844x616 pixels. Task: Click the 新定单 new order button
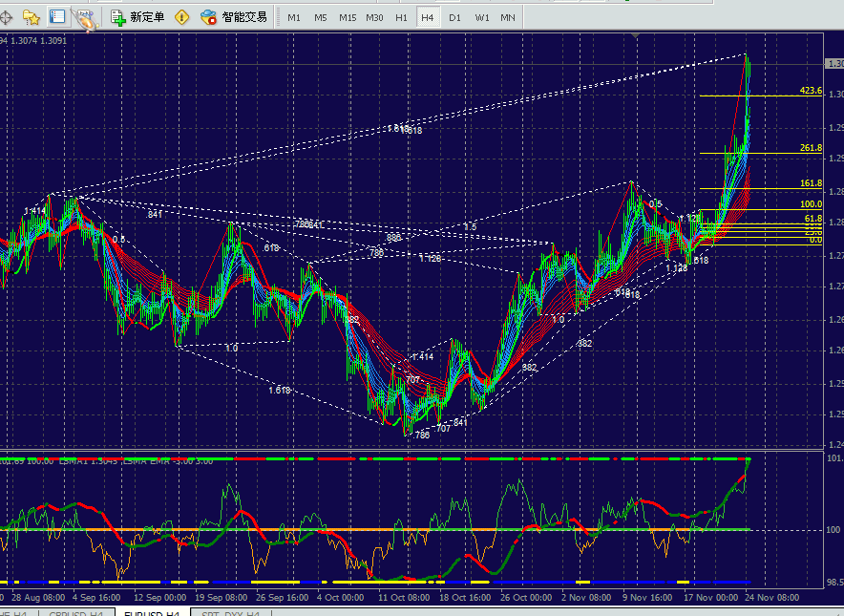pos(137,17)
